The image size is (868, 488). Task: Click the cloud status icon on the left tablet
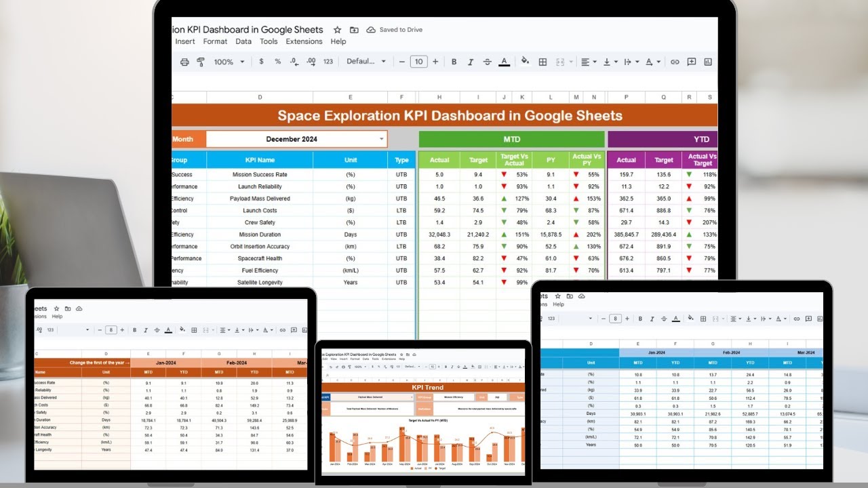(x=79, y=308)
